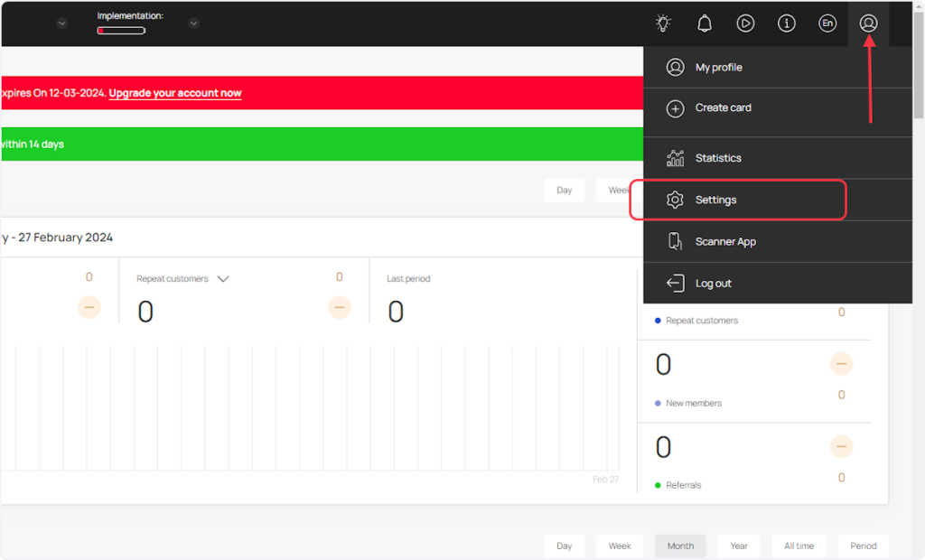Image resolution: width=925 pixels, height=560 pixels.
Task: Click the video tutorial play icon
Action: point(745,23)
